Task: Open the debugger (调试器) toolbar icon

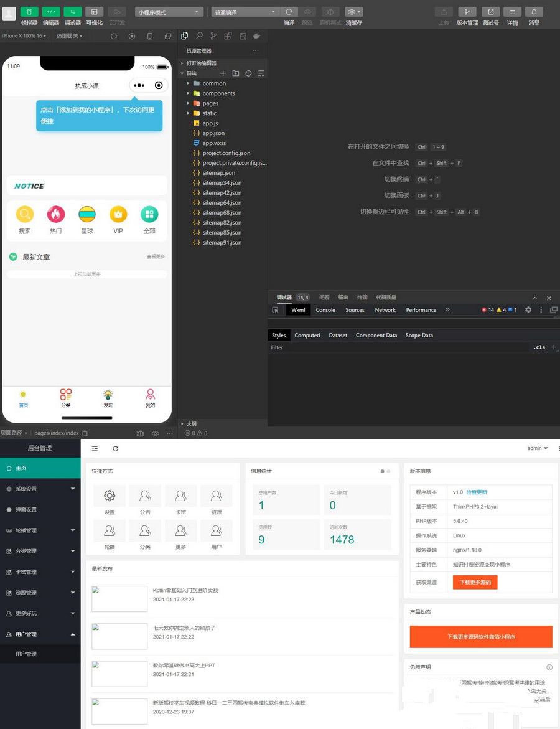Action: [x=73, y=12]
